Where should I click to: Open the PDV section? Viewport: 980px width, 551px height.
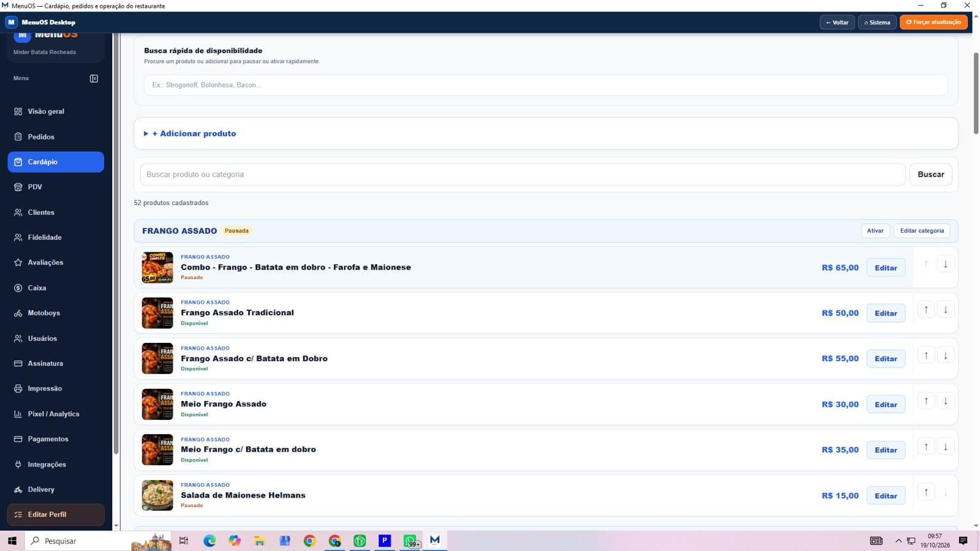point(56,187)
